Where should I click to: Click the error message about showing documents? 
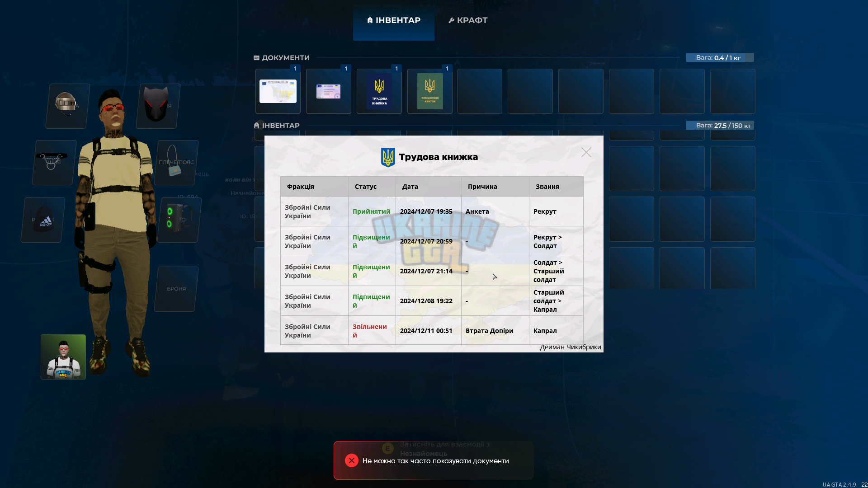click(x=436, y=461)
